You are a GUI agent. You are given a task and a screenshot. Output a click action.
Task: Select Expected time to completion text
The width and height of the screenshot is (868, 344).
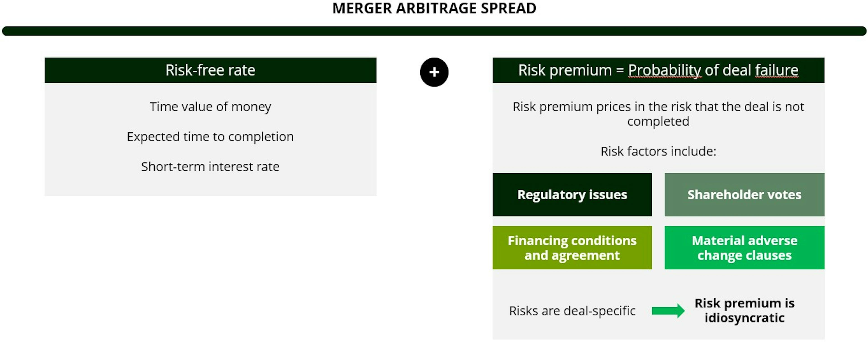(210, 137)
